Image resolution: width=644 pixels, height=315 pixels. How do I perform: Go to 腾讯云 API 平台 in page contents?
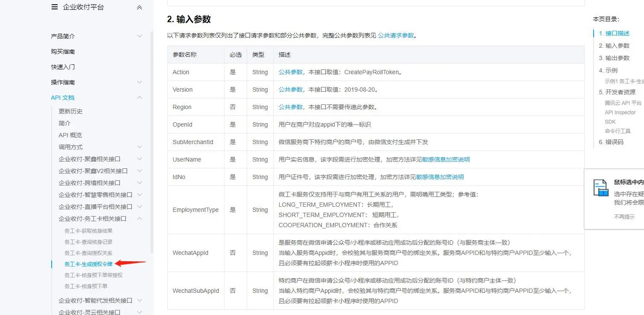[623, 103]
